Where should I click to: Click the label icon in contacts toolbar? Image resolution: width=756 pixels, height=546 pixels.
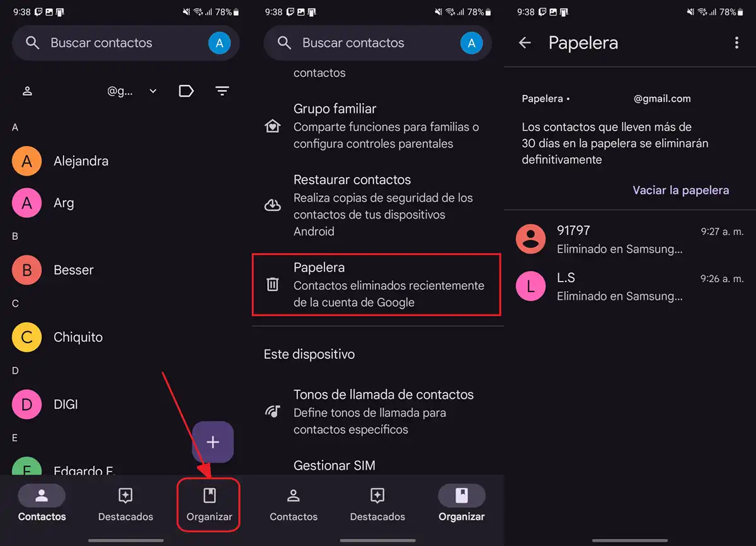pos(186,91)
